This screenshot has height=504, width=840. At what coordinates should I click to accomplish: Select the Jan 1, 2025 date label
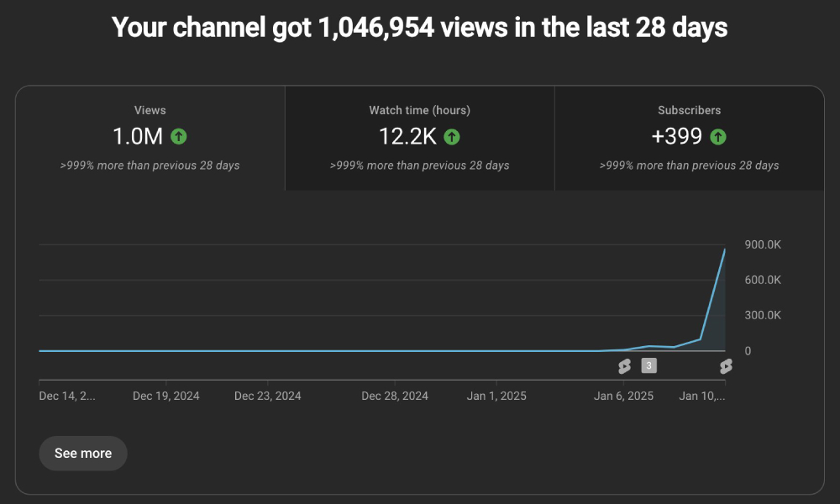click(496, 396)
